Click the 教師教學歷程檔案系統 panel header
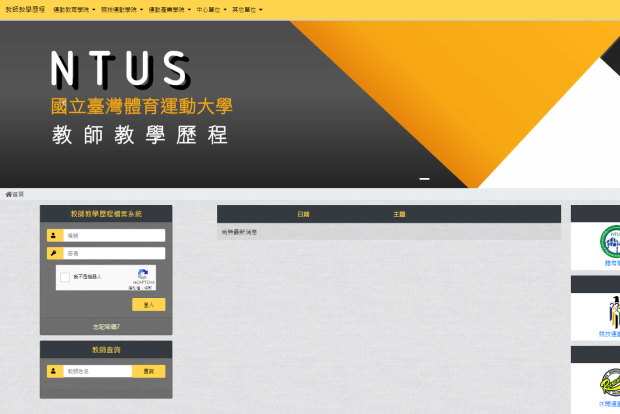620x414 pixels. 106,214
